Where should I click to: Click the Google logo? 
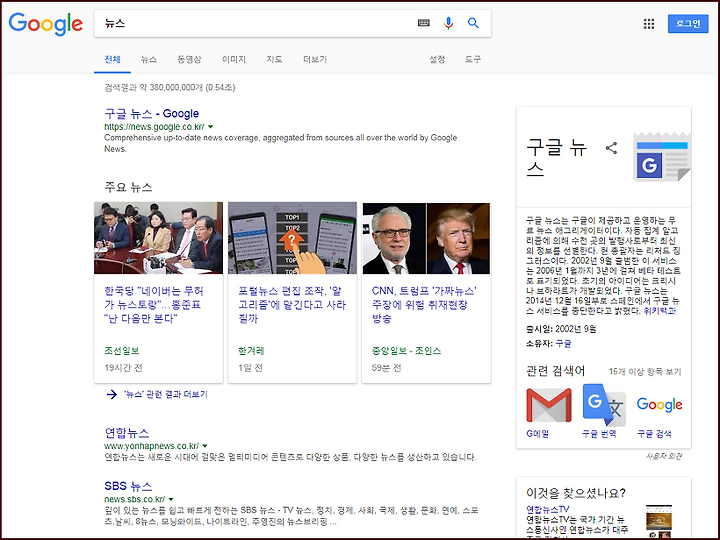45,24
